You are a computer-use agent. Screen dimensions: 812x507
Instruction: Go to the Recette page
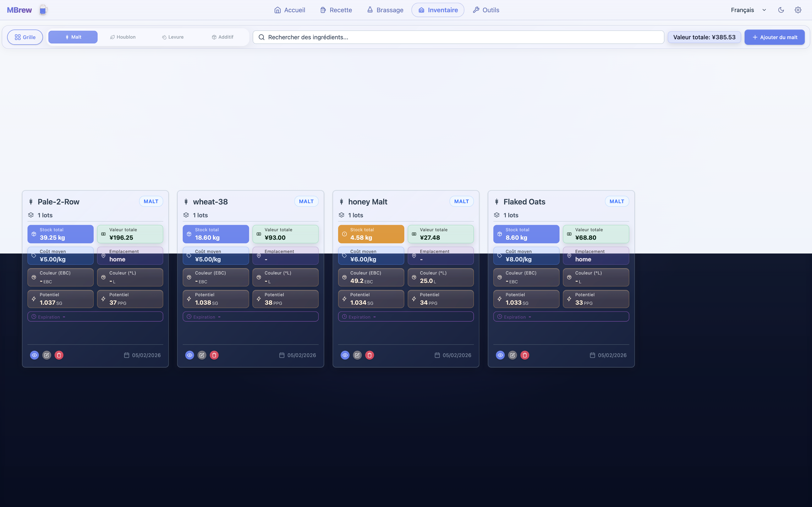(x=336, y=10)
